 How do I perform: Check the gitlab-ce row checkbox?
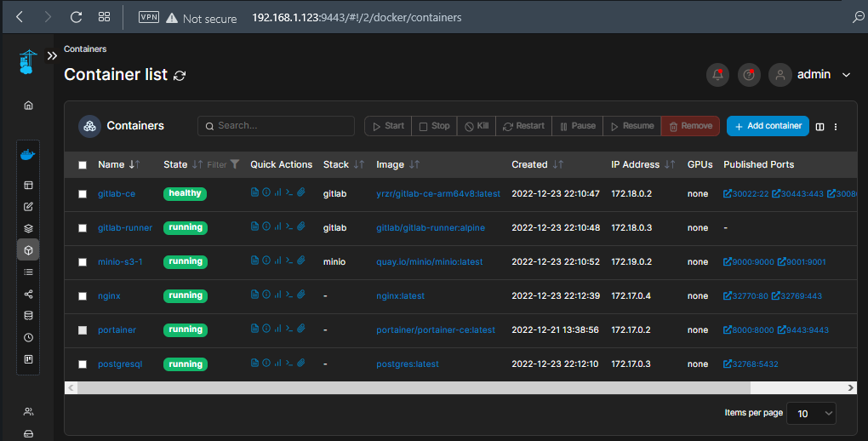[83, 194]
